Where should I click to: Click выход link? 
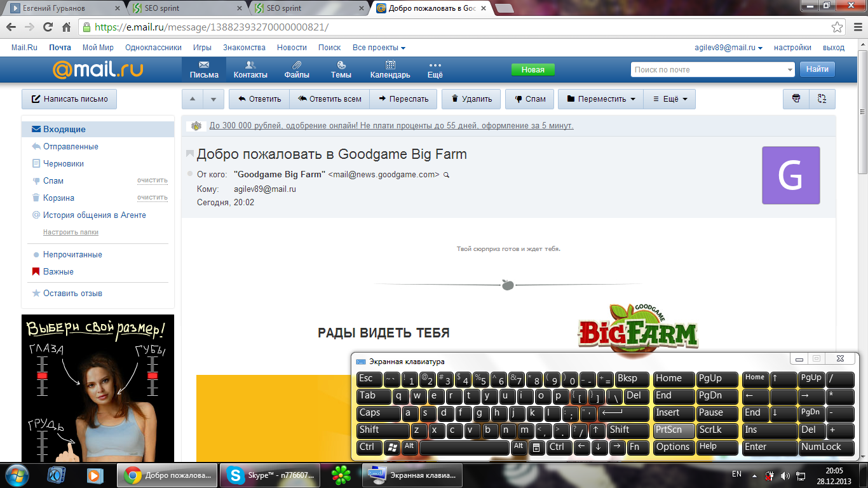[x=834, y=48]
